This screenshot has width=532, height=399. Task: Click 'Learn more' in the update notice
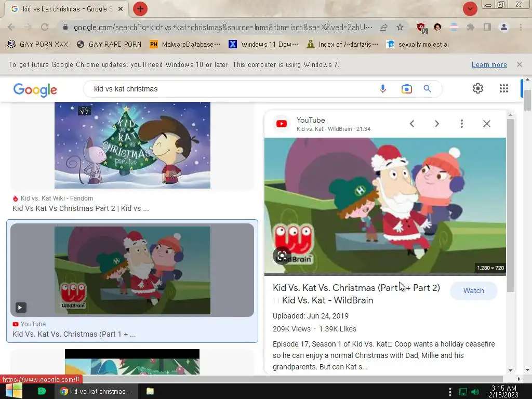(489, 64)
